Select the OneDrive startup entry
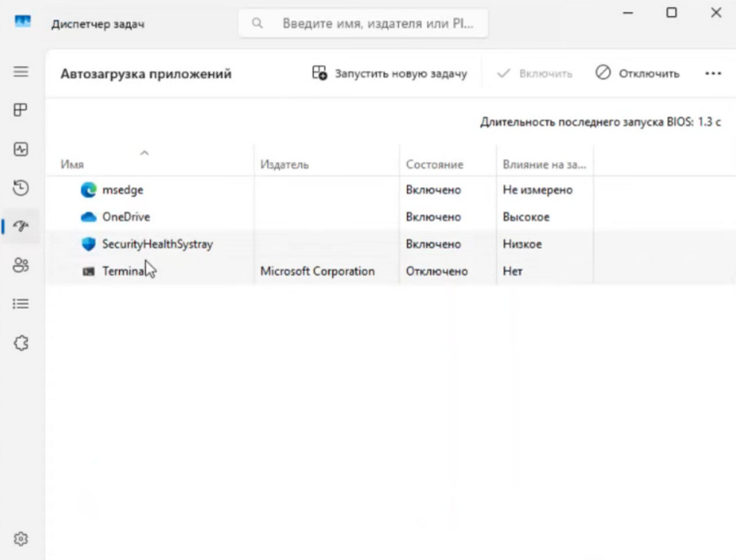 point(126,217)
